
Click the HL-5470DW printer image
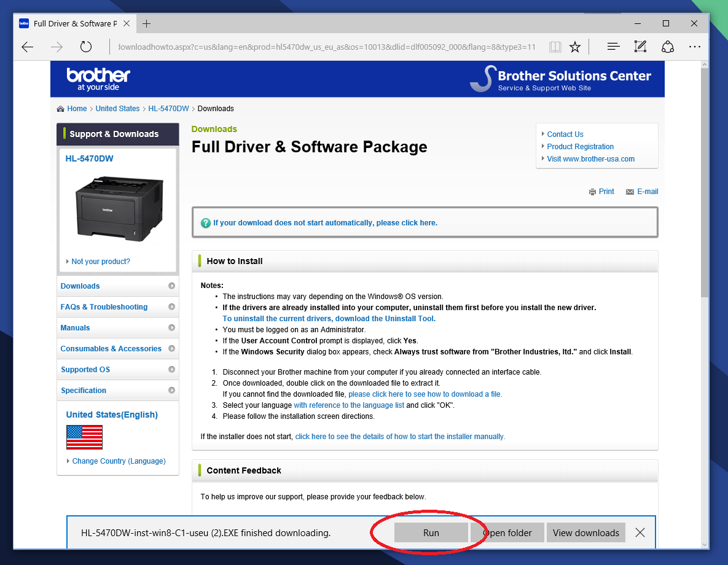(119, 208)
